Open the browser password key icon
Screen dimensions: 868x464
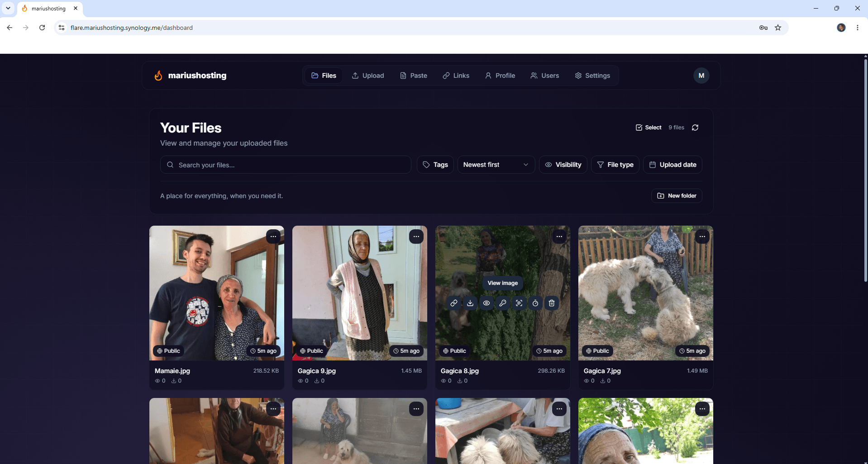763,28
